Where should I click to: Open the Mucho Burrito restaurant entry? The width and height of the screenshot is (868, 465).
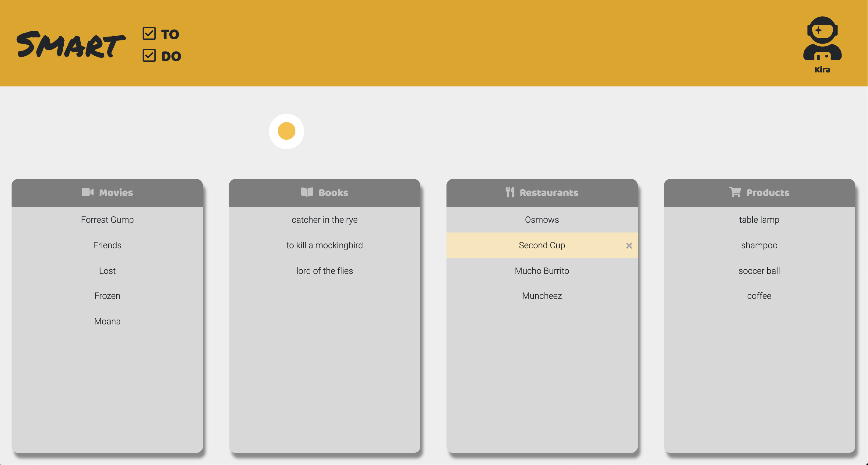pyautogui.click(x=542, y=271)
